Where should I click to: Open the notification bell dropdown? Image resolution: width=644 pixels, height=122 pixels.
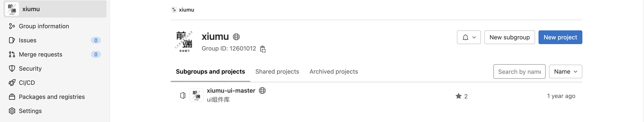pyautogui.click(x=469, y=37)
